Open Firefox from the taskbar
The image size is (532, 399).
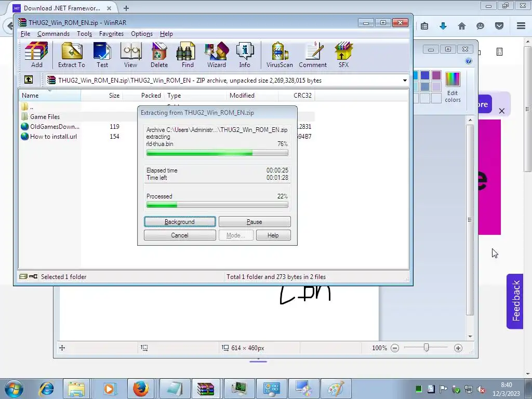coord(141,389)
